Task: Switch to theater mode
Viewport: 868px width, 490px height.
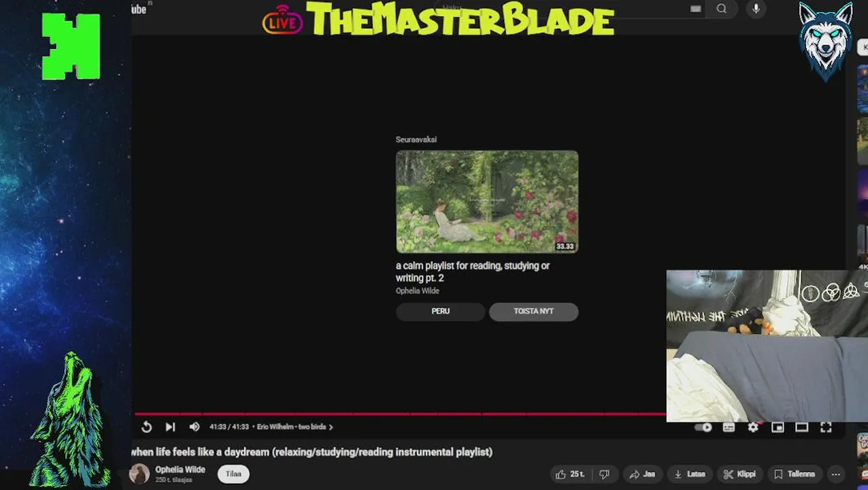Action: (x=802, y=427)
